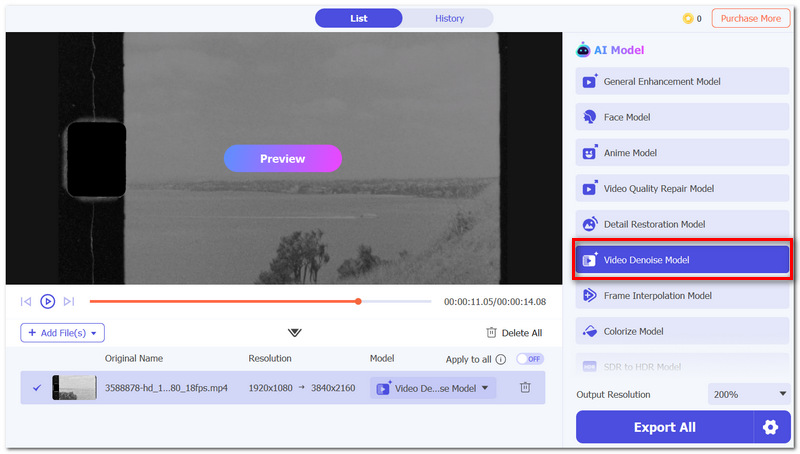Open the Output Resolution 200% dropdown
Image resolution: width=800 pixels, height=454 pixels.
(750, 394)
